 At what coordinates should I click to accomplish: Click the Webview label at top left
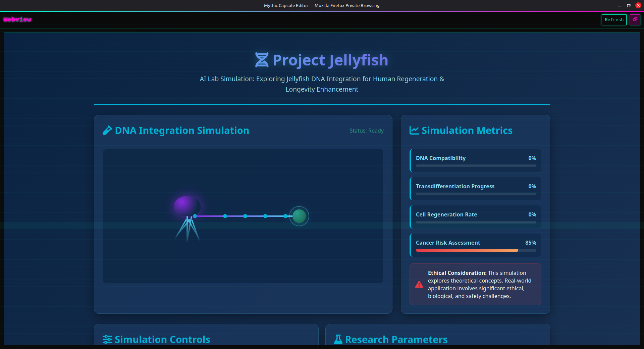click(17, 19)
